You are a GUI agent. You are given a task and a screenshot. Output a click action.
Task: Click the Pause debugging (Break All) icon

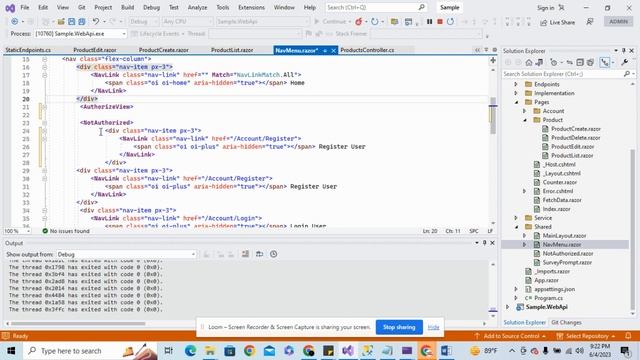(x=429, y=22)
